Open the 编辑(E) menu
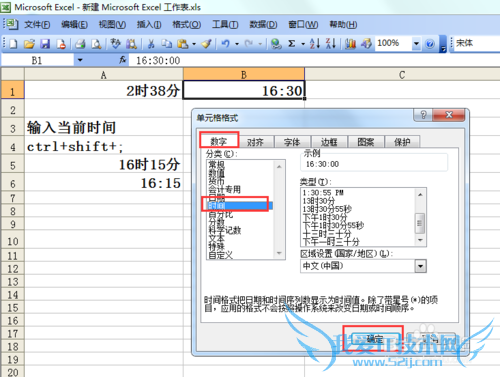The height and width of the screenshot is (377, 500). click(74, 24)
